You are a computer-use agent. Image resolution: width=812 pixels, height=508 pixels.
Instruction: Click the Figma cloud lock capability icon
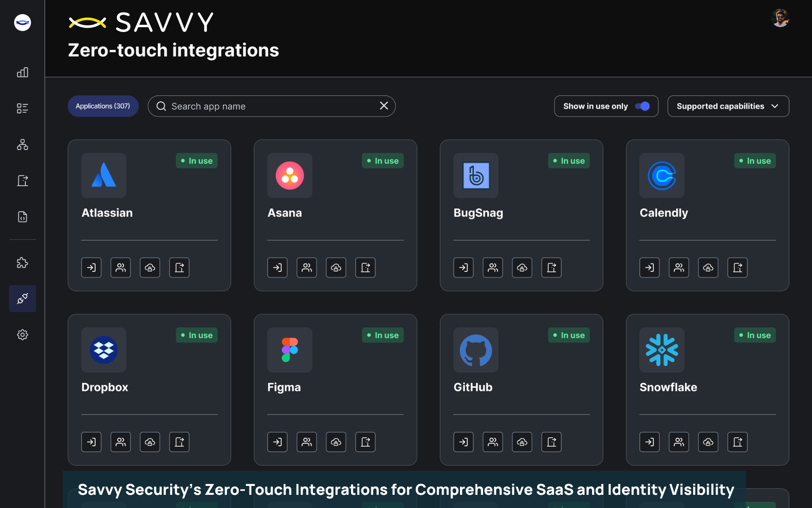336,442
